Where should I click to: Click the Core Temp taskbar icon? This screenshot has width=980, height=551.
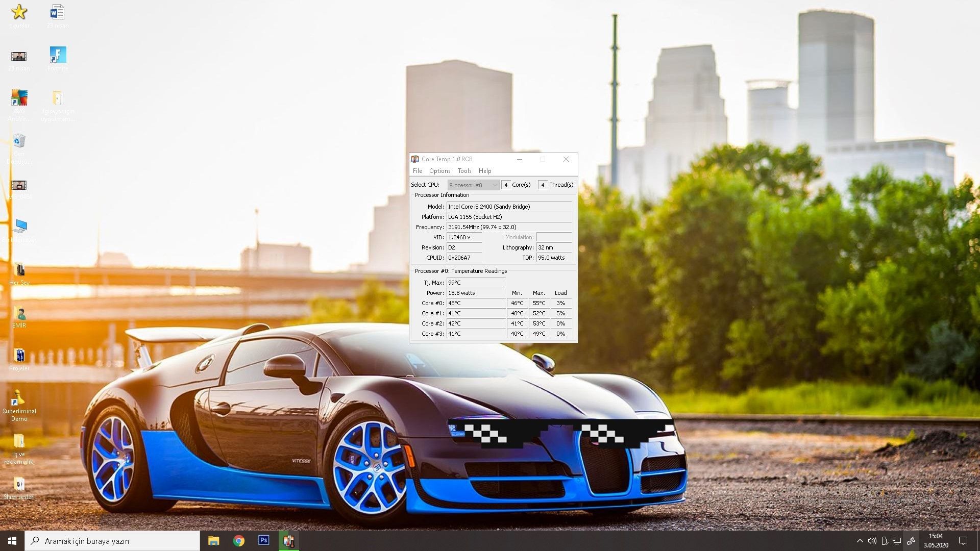tap(288, 541)
